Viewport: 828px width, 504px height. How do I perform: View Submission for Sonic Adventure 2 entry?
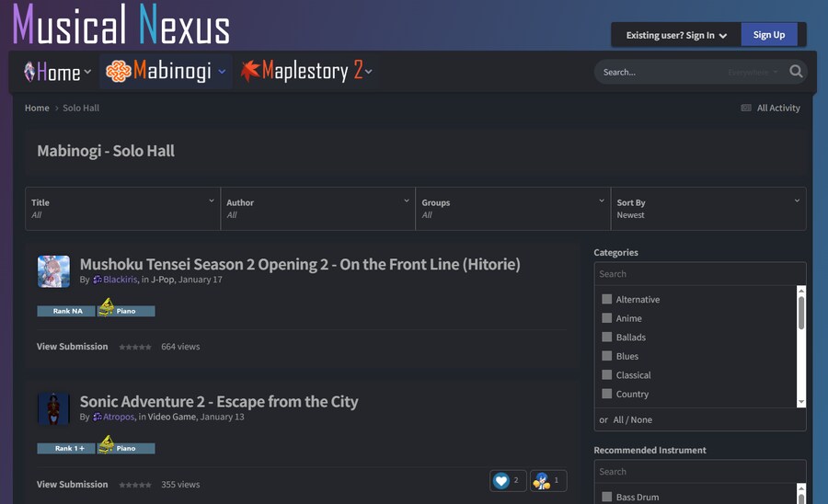coord(73,484)
